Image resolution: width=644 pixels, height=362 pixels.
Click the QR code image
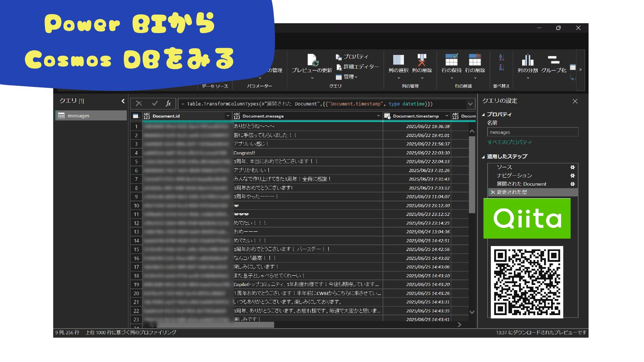[x=527, y=282]
